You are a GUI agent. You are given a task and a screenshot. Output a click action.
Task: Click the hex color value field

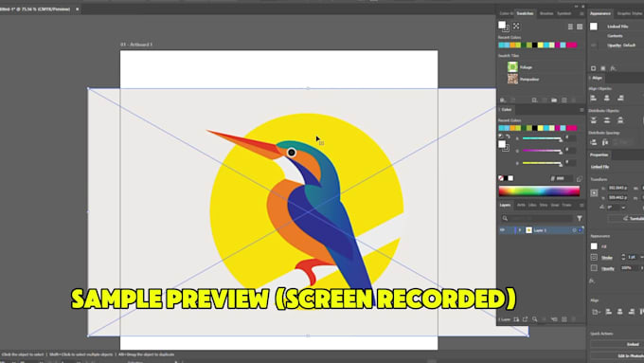[563, 178]
